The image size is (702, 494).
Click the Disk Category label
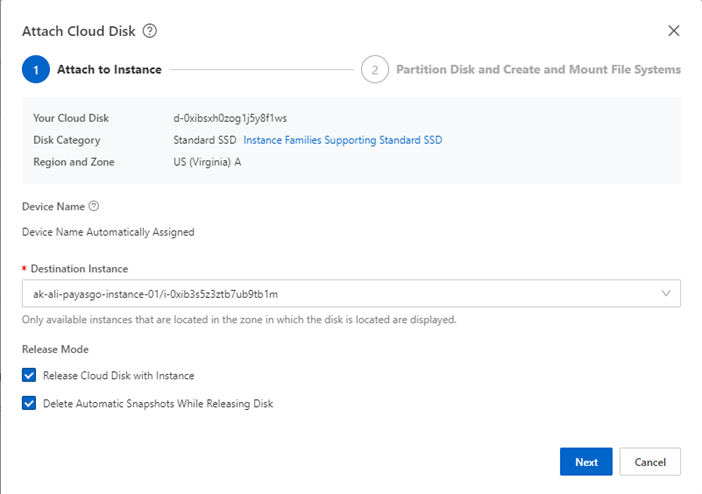pyautogui.click(x=67, y=140)
